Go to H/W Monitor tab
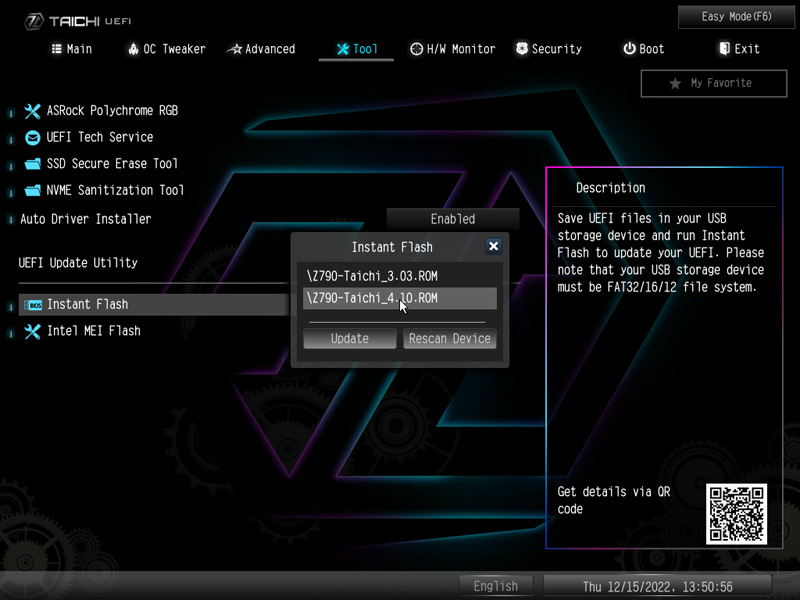This screenshot has width=800, height=600. [453, 49]
